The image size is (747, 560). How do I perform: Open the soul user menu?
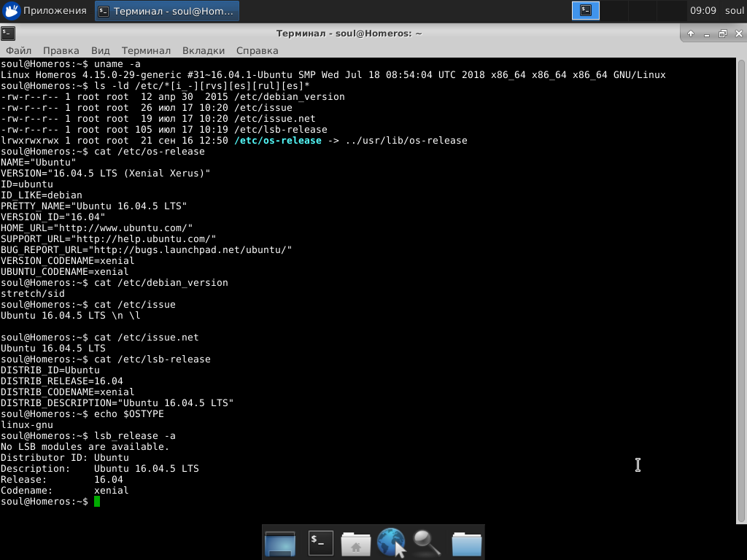734,10
